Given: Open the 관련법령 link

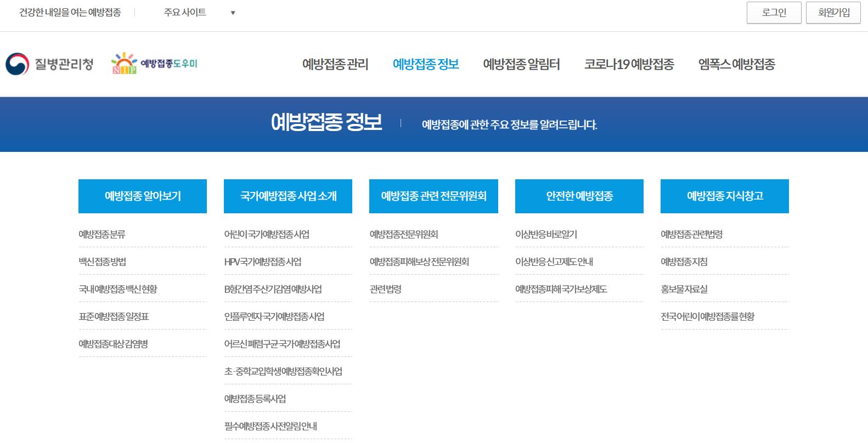Looking at the screenshot, I should pos(385,289).
